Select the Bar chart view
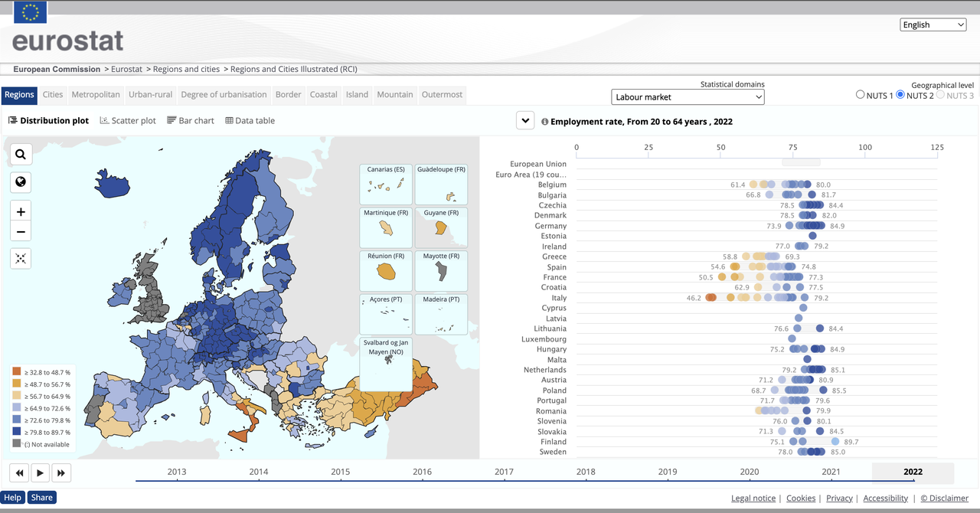The image size is (980, 513). 191,121
